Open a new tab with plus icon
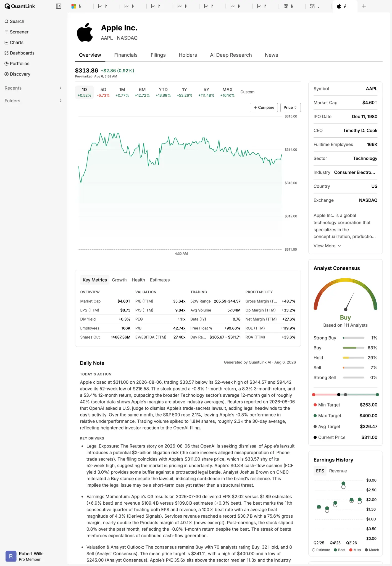Image resolution: width=392 pixels, height=566 pixels. pos(364,6)
